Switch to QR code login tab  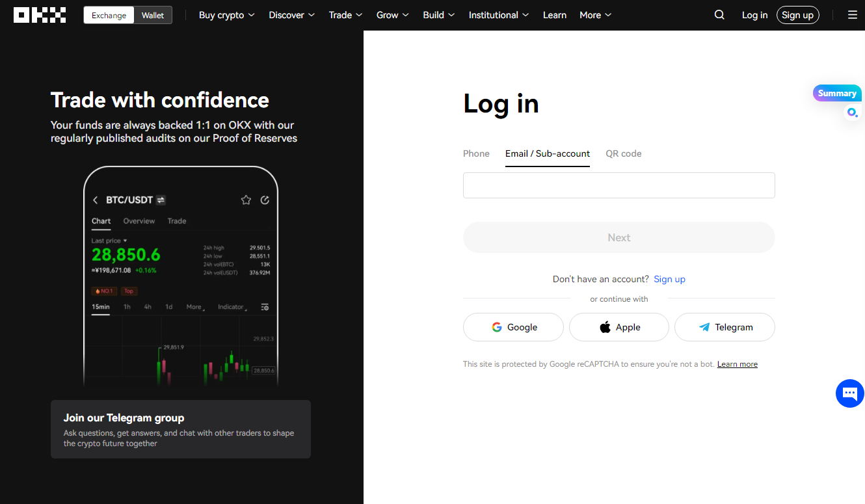click(624, 153)
